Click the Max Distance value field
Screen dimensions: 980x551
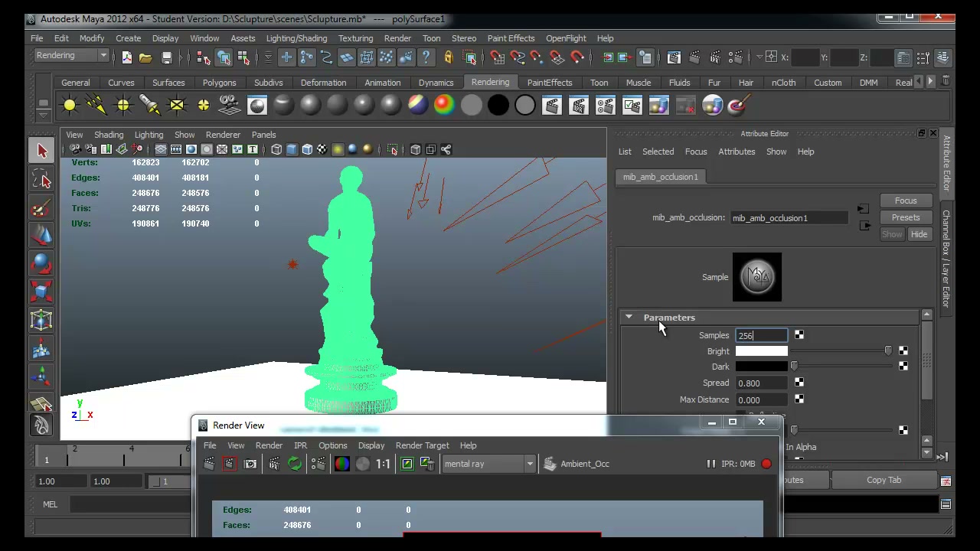[761, 399]
